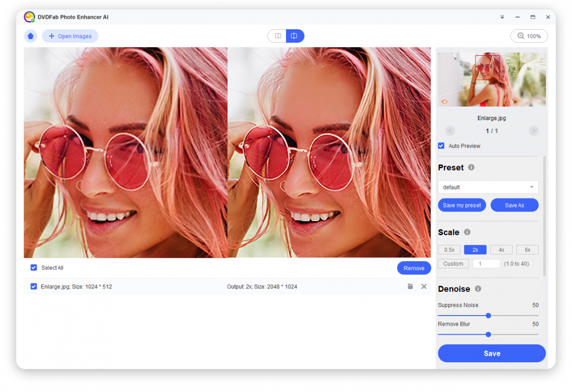The width and height of the screenshot is (572, 392).
Task: Switch to single-pane preview mode
Action: coord(277,36)
